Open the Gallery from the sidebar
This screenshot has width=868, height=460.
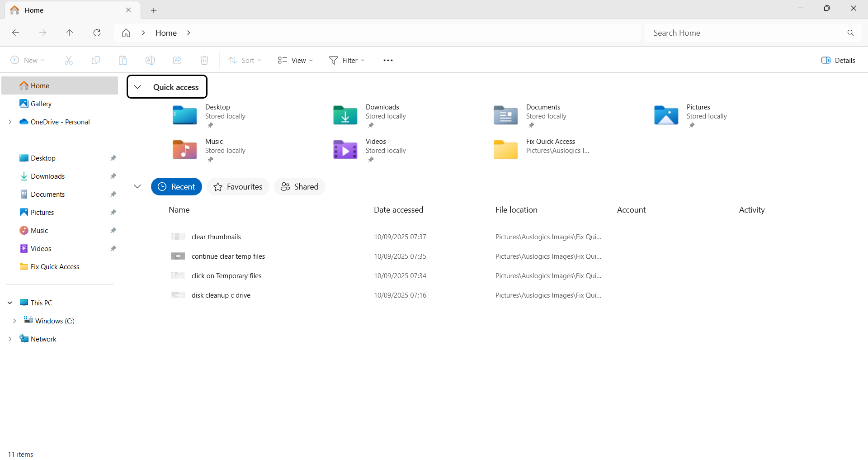[x=41, y=104]
